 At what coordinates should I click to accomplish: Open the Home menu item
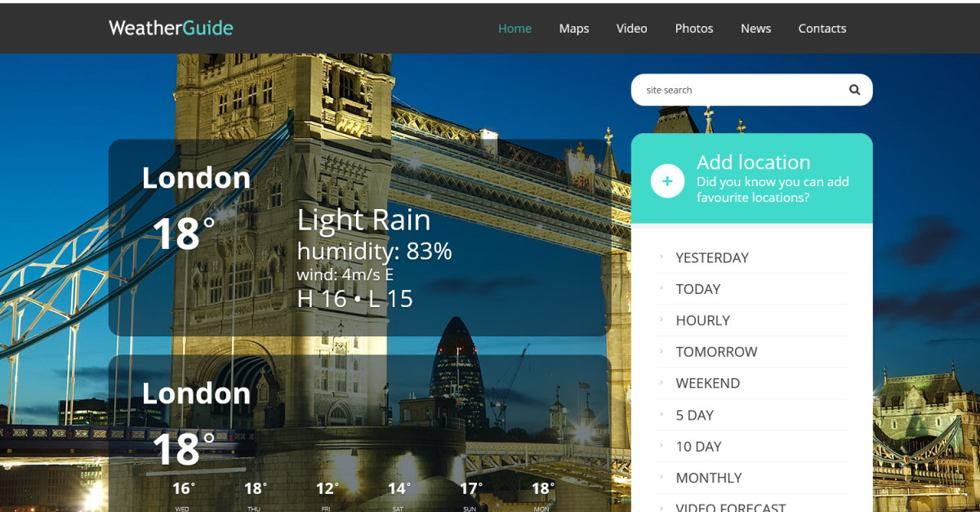point(514,29)
